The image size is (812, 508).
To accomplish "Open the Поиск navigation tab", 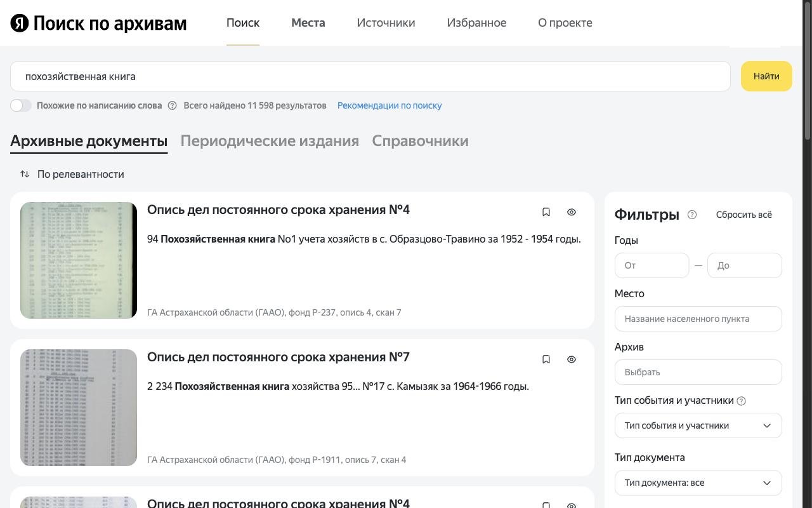I will point(243,23).
